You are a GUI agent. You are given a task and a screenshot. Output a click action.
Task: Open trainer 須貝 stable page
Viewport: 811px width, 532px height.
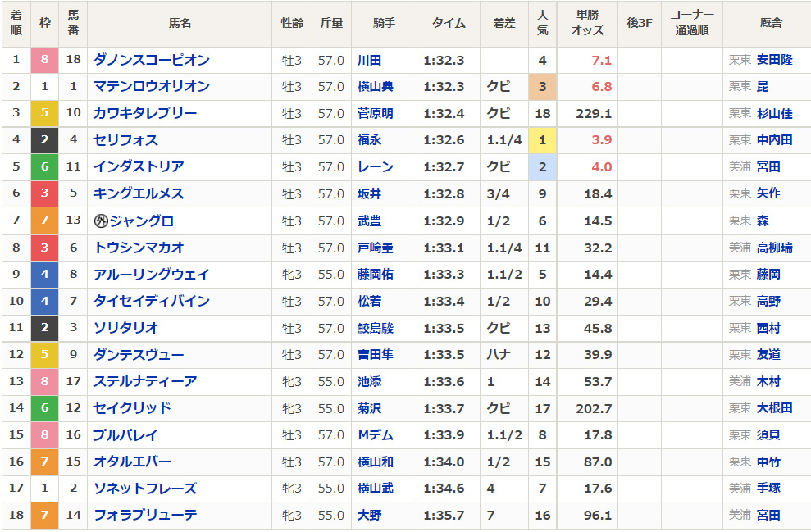pos(768,434)
